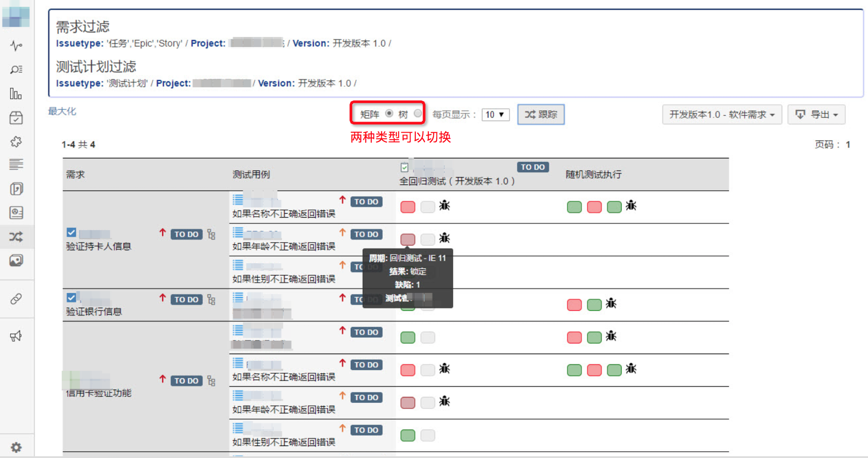The image size is (868, 458).
Task: Expand the 导出 export dropdown
Action: [x=816, y=114]
